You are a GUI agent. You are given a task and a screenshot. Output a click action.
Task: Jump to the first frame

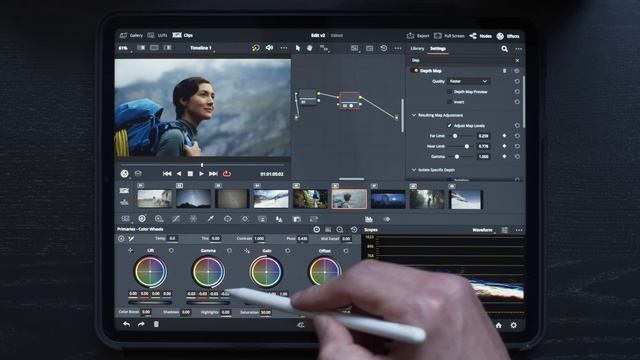(x=167, y=174)
